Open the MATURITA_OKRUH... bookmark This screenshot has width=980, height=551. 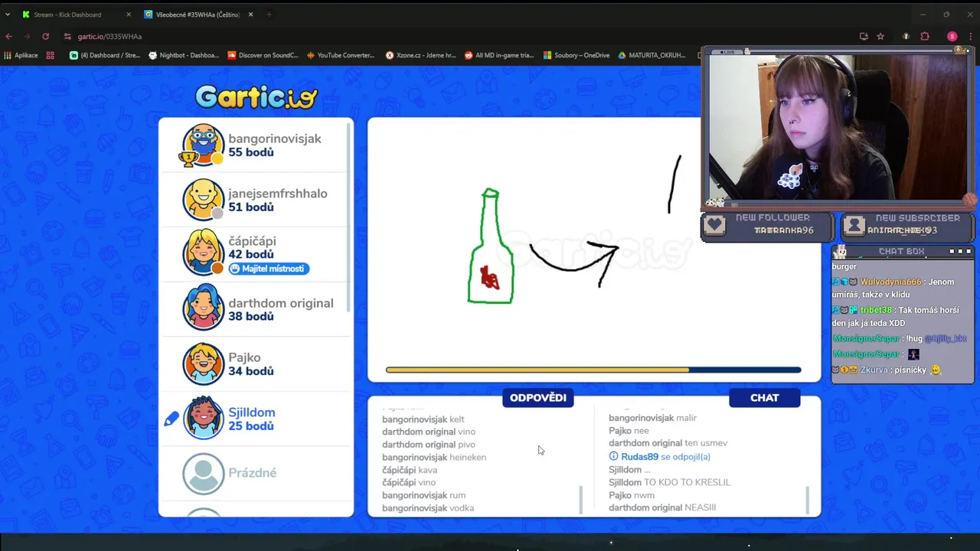click(652, 55)
